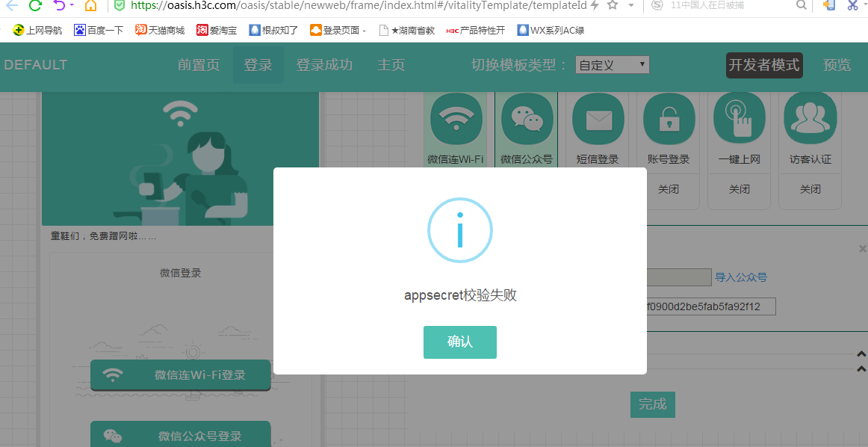Click the banner illustration in the preview
The height and width of the screenshot is (447, 868).
pos(181,159)
